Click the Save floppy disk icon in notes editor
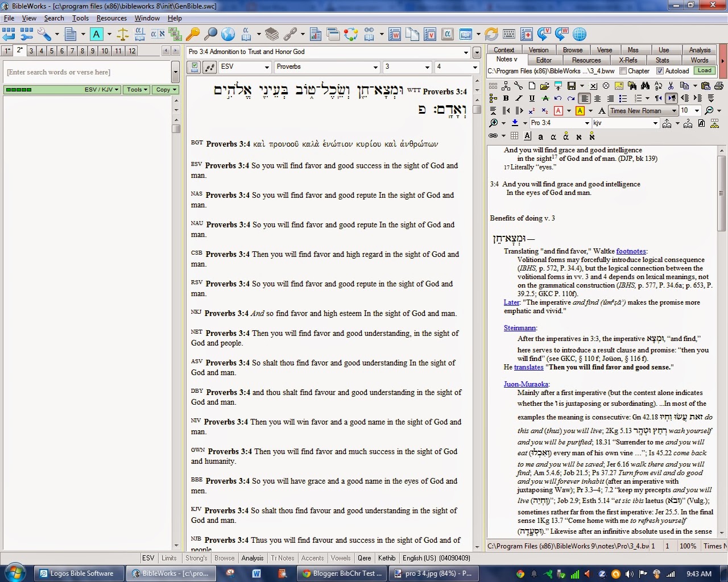This screenshot has height=582, width=728. [x=572, y=86]
